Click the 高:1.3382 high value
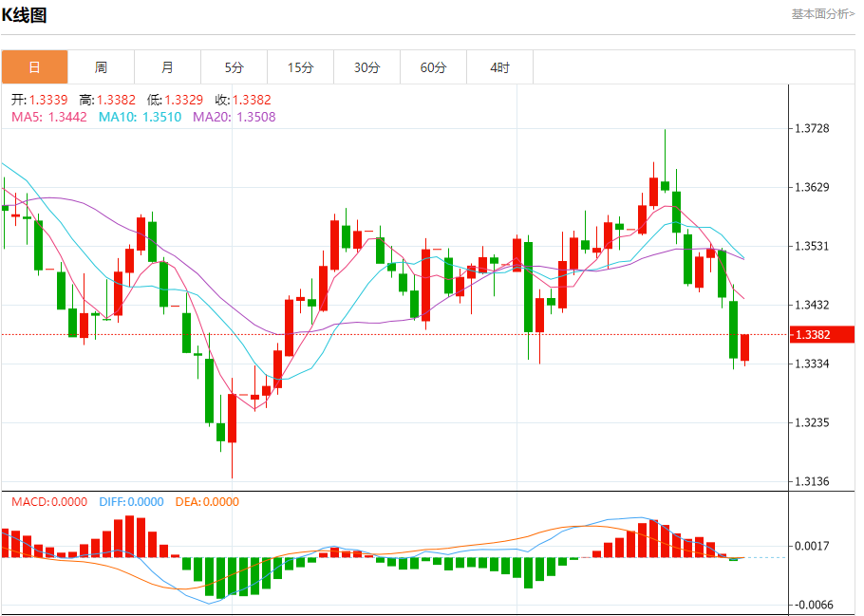Image resolution: width=864 pixels, height=616 pixels. (x=107, y=100)
